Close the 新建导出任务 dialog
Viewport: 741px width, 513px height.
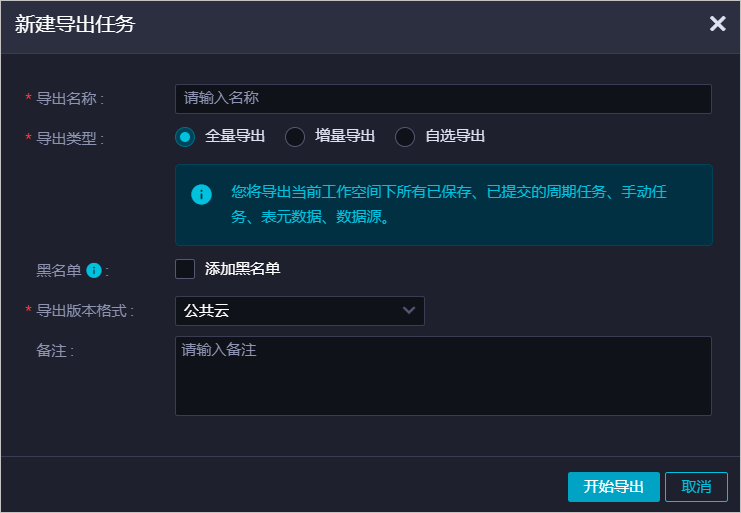click(717, 24)
